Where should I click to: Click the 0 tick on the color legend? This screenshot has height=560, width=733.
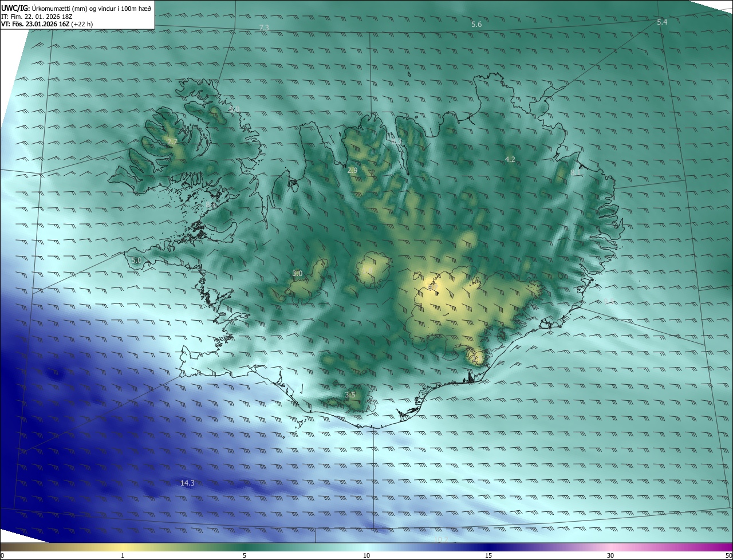point(2,555)
